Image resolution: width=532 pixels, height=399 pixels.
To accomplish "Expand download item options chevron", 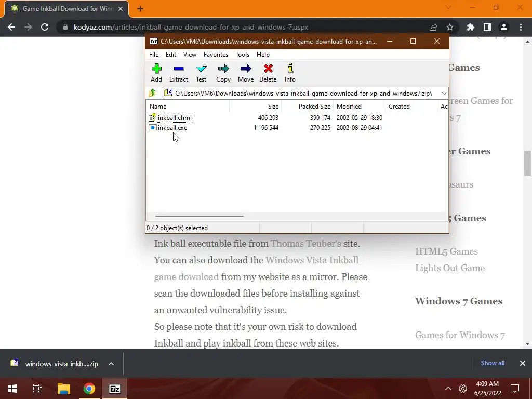I will click(x=111, y=364).
